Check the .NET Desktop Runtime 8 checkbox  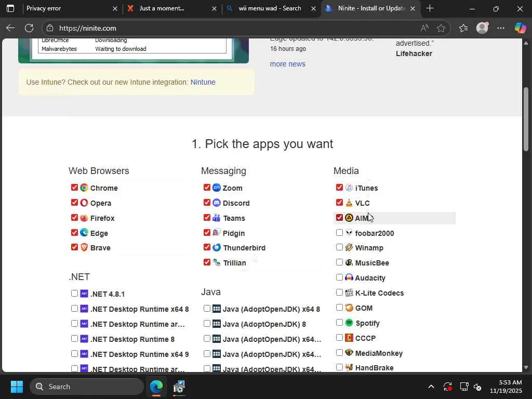point(74,338)
